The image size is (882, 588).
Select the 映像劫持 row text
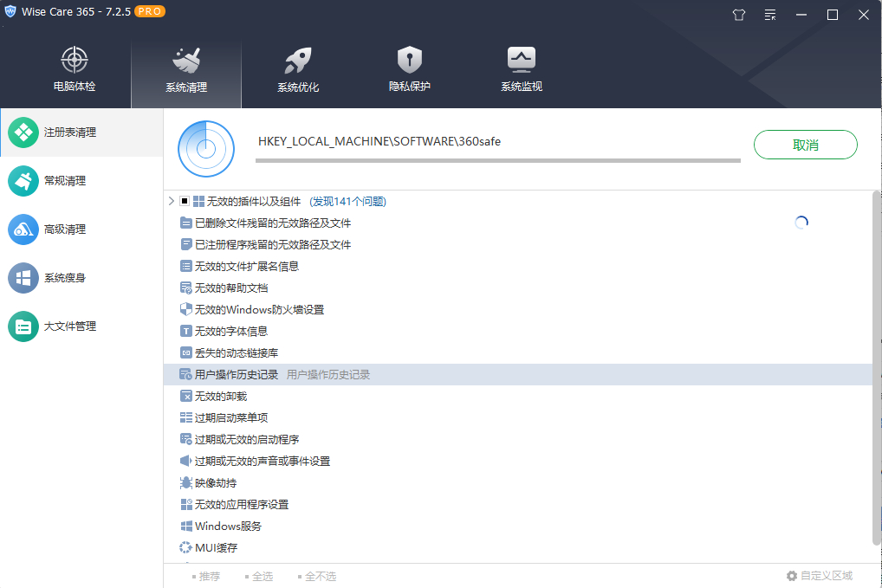pyautogui.click(x=216, y=483)
